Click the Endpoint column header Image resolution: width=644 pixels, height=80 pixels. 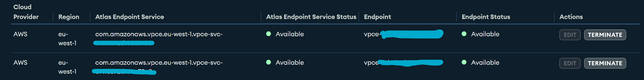pyautogui.click(x=377, y=17)
